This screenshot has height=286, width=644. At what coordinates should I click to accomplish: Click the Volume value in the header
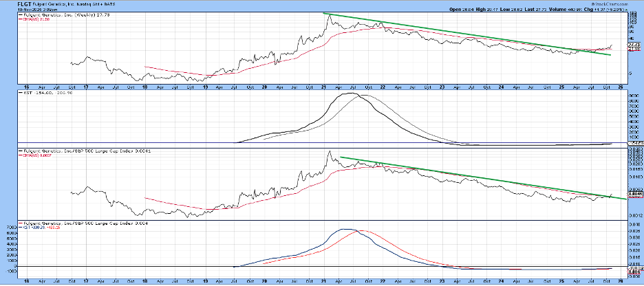575,9
